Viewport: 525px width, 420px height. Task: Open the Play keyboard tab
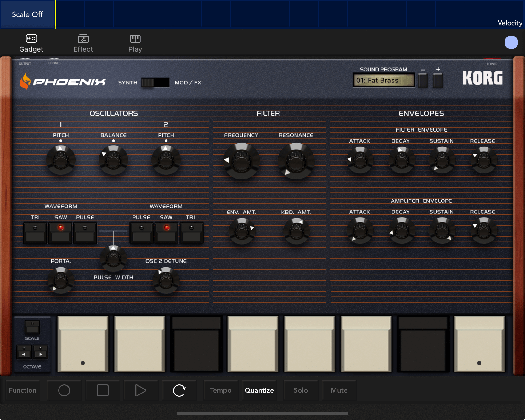tap(135, 43)
